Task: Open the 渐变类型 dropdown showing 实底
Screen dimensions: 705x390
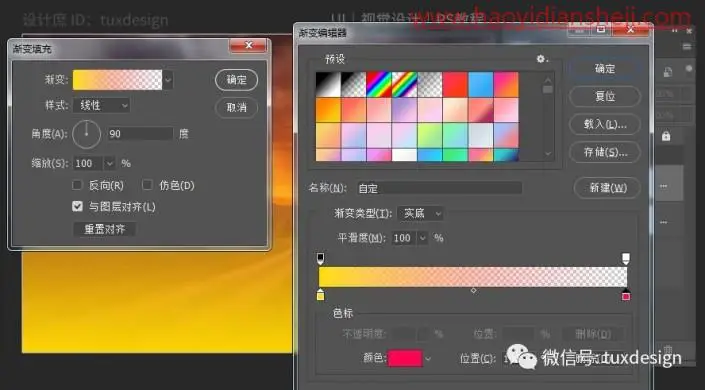Action: pyautogui.click(x=421, y=214)
